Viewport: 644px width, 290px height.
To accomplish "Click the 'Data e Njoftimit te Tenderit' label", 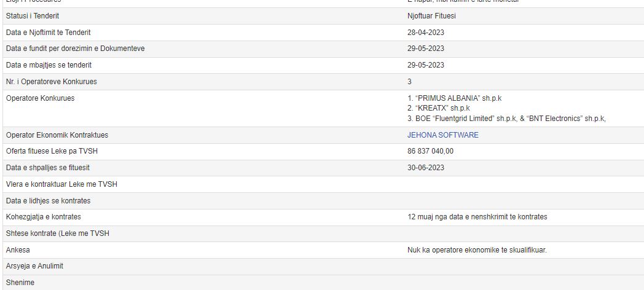I will tap(48, 33).
